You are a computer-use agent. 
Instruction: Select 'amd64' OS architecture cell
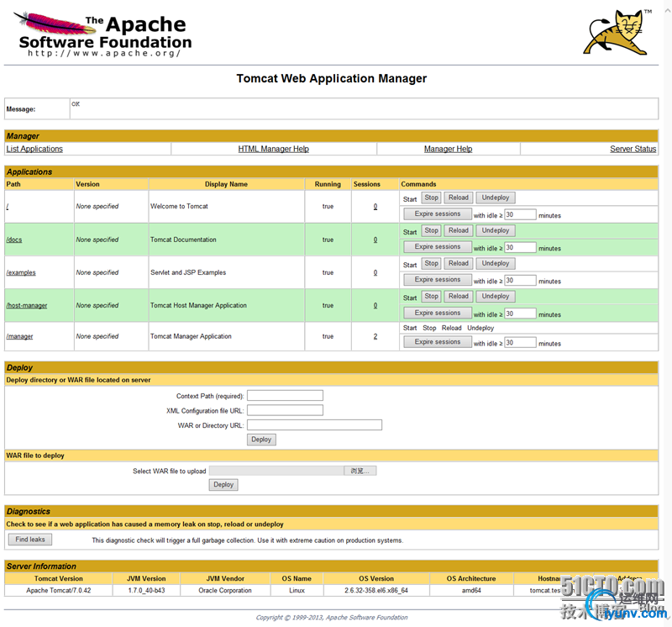[471, 591]
